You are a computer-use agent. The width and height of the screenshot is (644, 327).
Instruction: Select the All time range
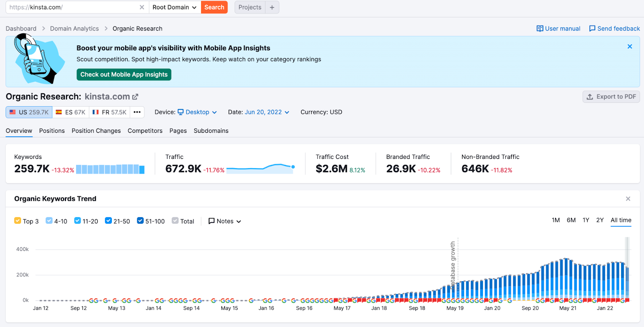[621, 220]
